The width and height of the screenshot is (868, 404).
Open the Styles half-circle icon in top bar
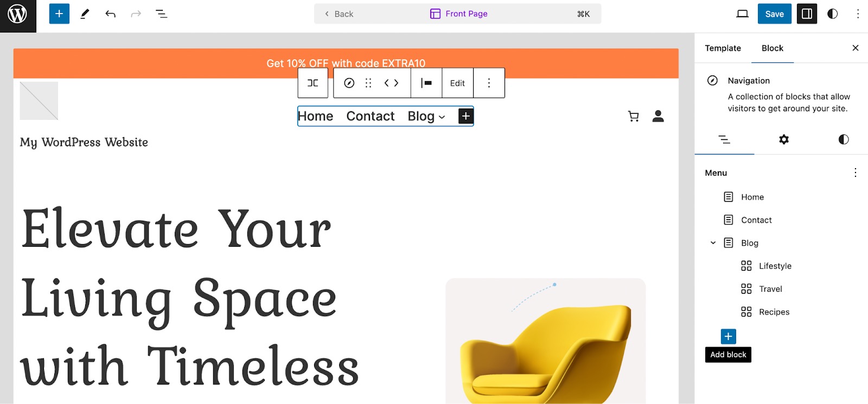(x=832, y=14)
